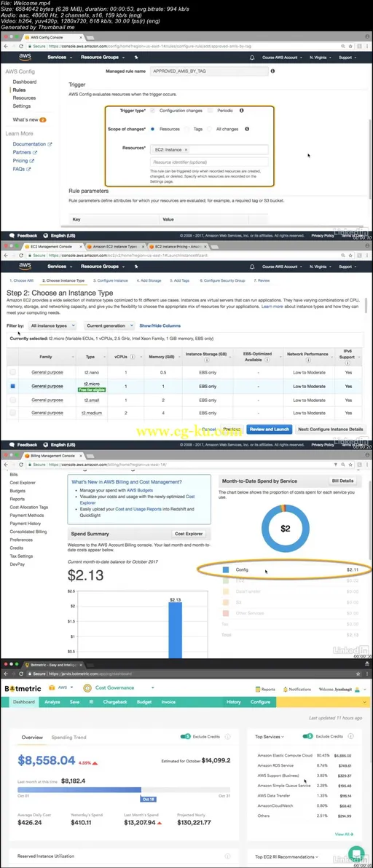The height and width of the screenshot is (868, 373).
Task: Open Settings in AWS Config sidebar
Action: 22,106
